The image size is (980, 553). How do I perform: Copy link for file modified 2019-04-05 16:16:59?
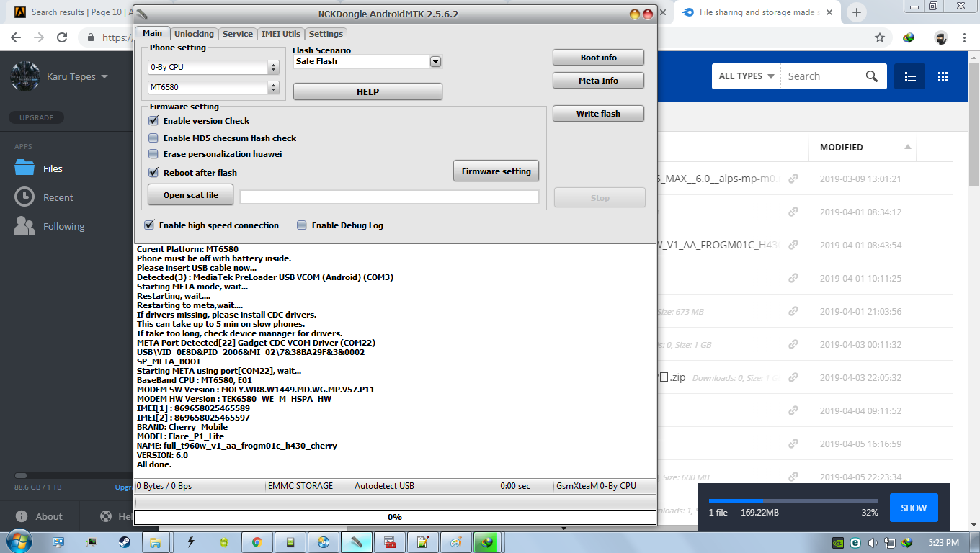pos(793,444)
